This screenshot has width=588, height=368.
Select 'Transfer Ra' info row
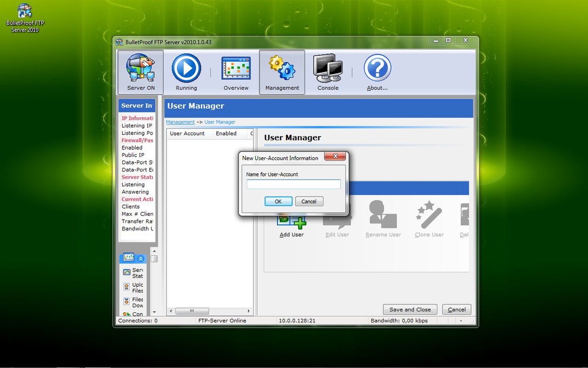tap(137, 221)
